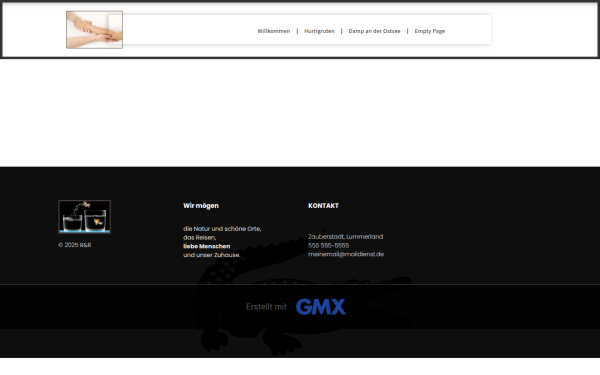Image resolution: width=600 pixels, height=375 pixels.
Task: Click the hands logo image in header
Action: point(95,30)
